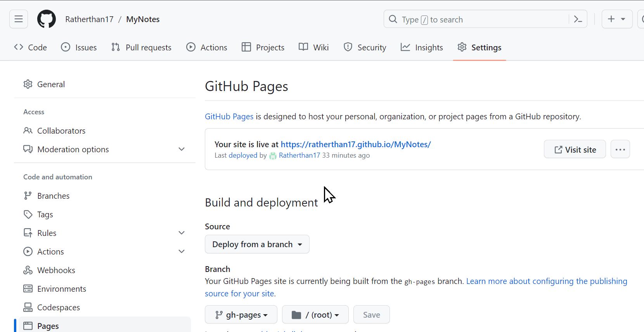Click the Tags label icon
The width and height of the screenshot is (644, 332).
[x=28, y=214]
